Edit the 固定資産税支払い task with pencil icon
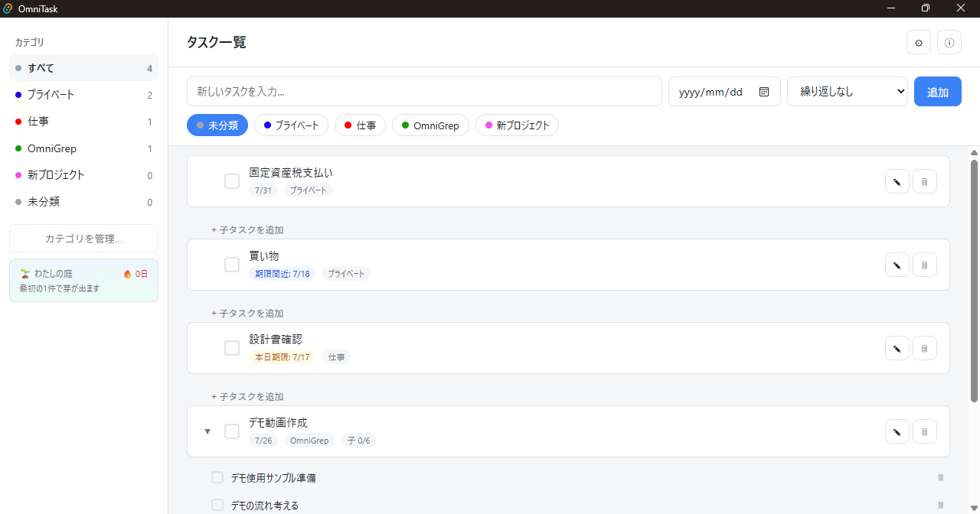This screenshot has height=514, width=980. [897, 181]
